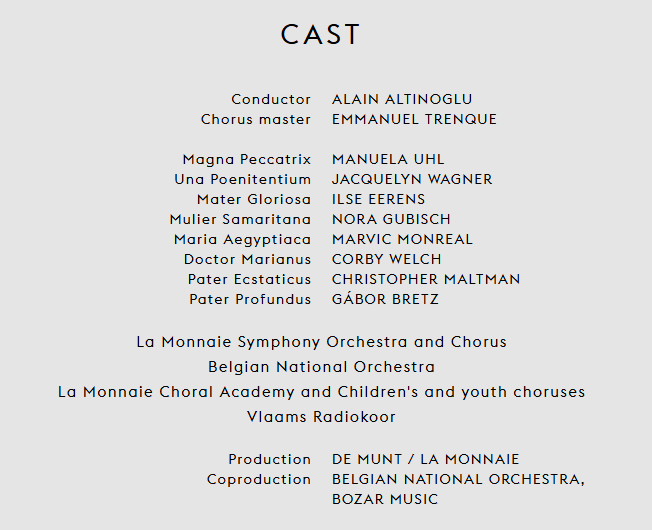
Task: Select chorus master Emmanuel Trenque
Action: click(414, 119)
